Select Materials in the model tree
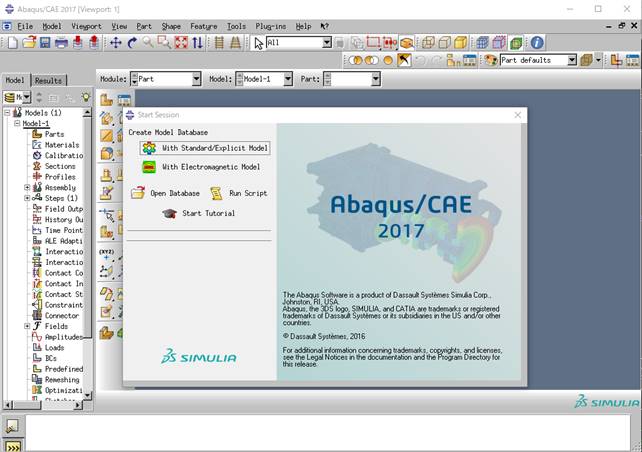This screenshot has width=642, height=452. pos(61,145)
